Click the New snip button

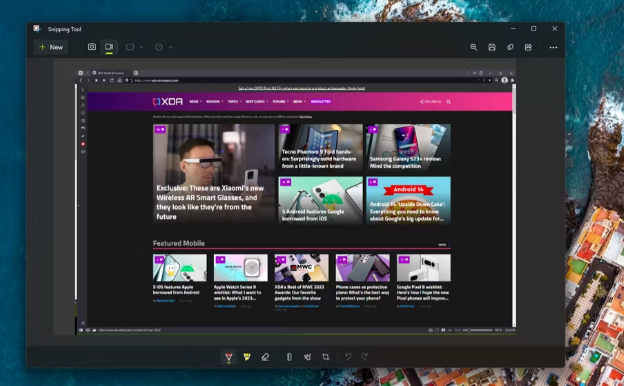click(x=51, y=47)
